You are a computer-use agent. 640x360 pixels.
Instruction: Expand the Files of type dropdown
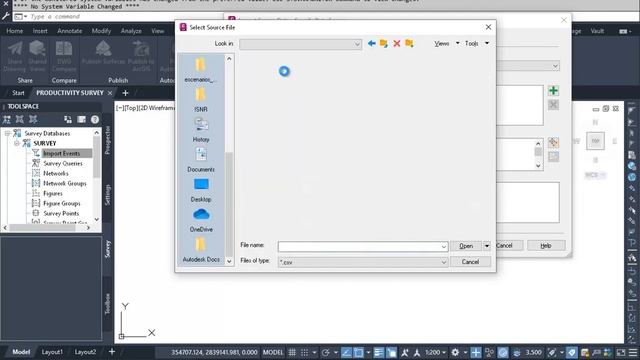coord(444,262)
